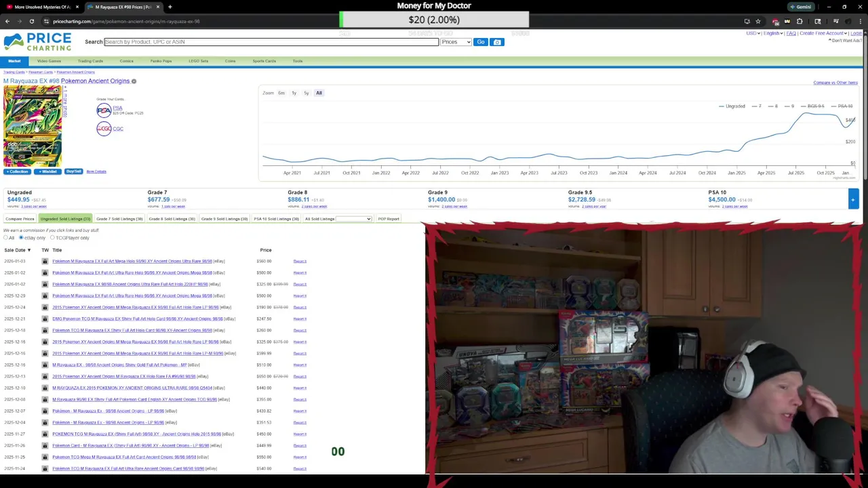The width and height of the screenshot is (868, 488).
Task: Open a new browser tab
Action: [170, 7]
